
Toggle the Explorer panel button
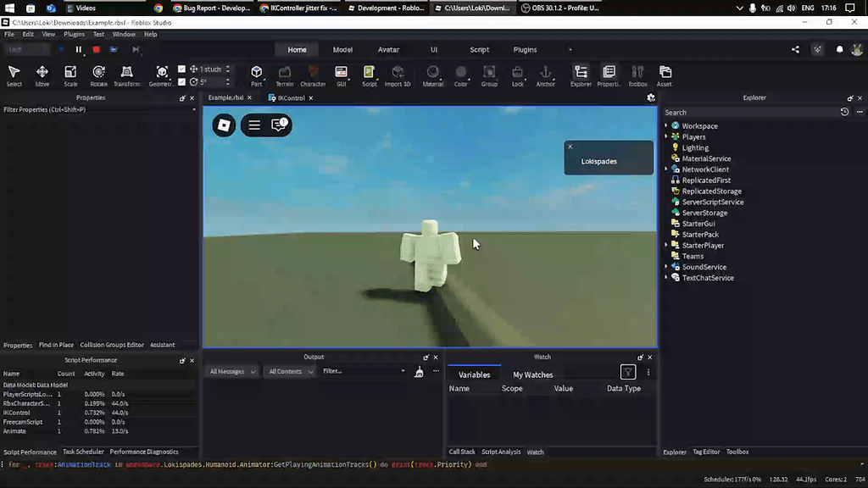(581, 75)
